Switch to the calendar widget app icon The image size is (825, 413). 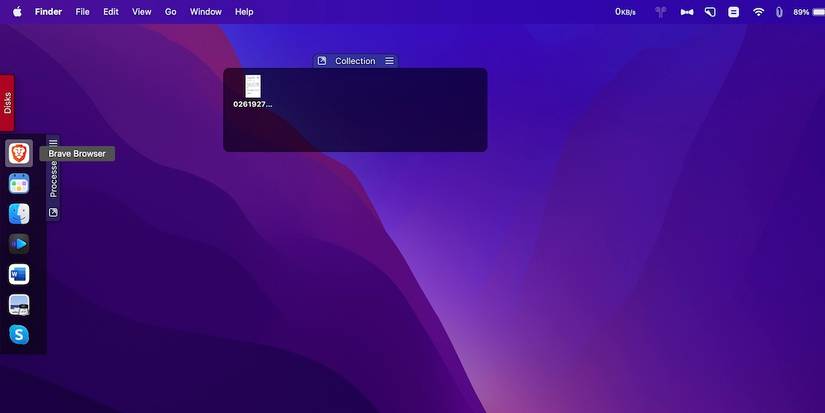point(19,184)
